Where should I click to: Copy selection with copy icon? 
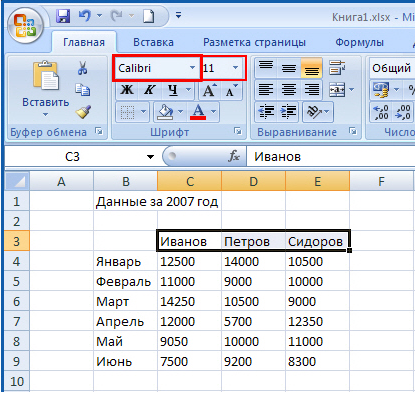coord(82,90)
